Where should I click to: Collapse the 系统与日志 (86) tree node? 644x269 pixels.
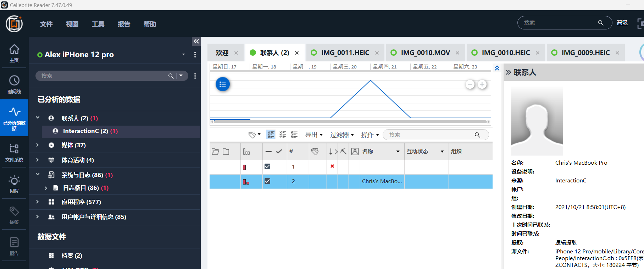click(38, 175)
